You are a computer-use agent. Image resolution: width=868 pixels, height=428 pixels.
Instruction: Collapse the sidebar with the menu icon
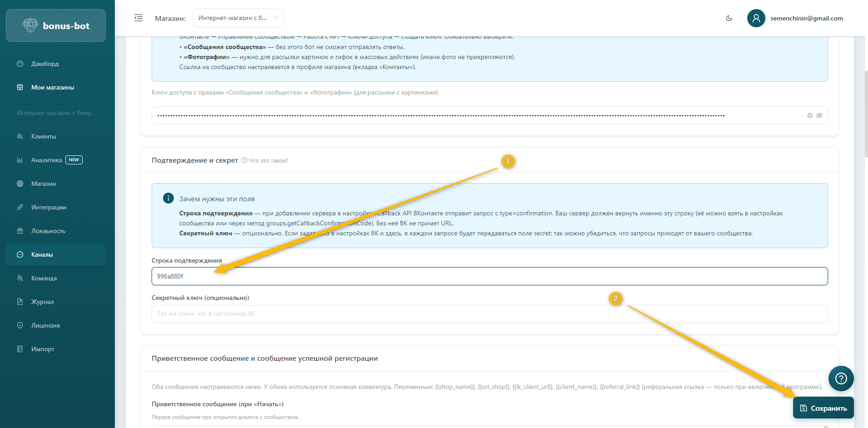click(x=138, y=18)
